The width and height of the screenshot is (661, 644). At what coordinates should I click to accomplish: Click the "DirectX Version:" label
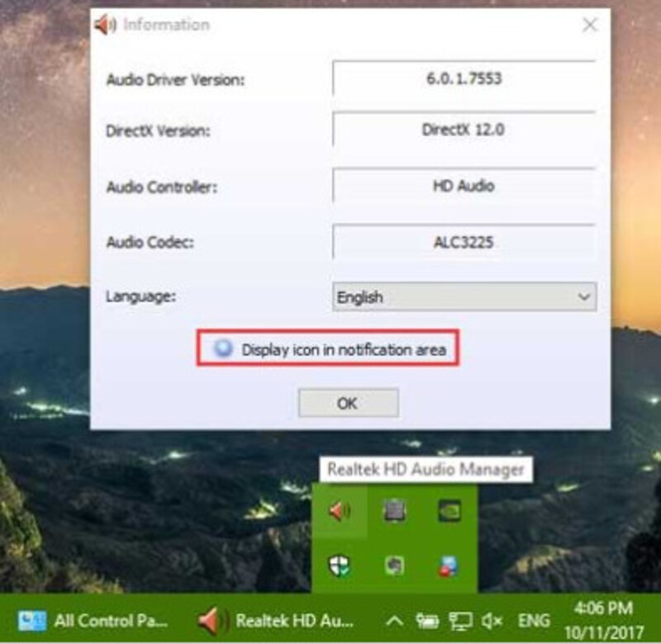158,131
